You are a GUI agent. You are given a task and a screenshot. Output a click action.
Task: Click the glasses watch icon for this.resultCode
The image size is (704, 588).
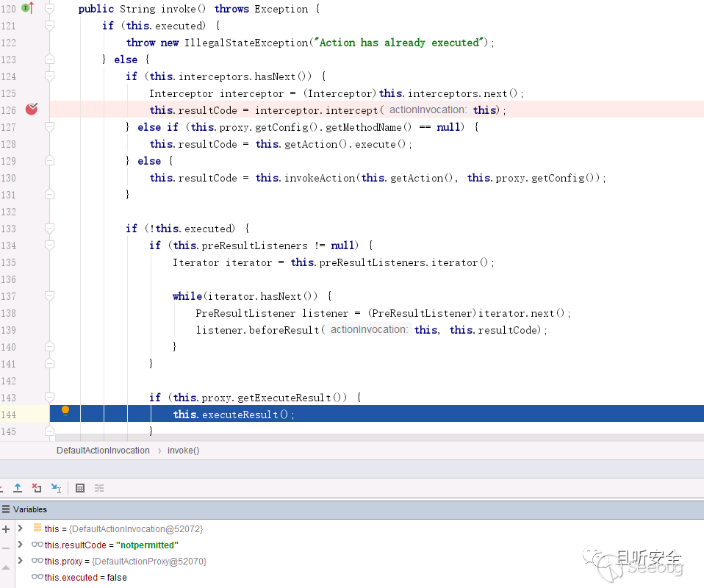(37, 545)
